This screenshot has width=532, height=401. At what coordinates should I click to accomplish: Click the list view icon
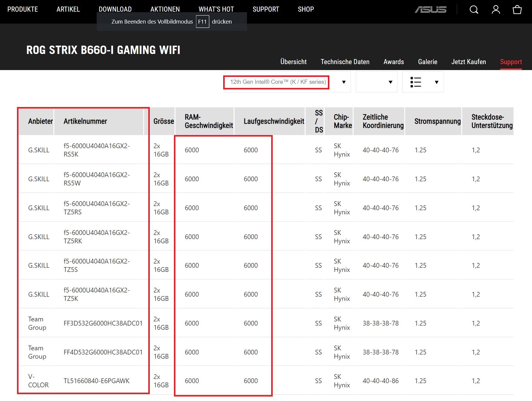[416, 82]
